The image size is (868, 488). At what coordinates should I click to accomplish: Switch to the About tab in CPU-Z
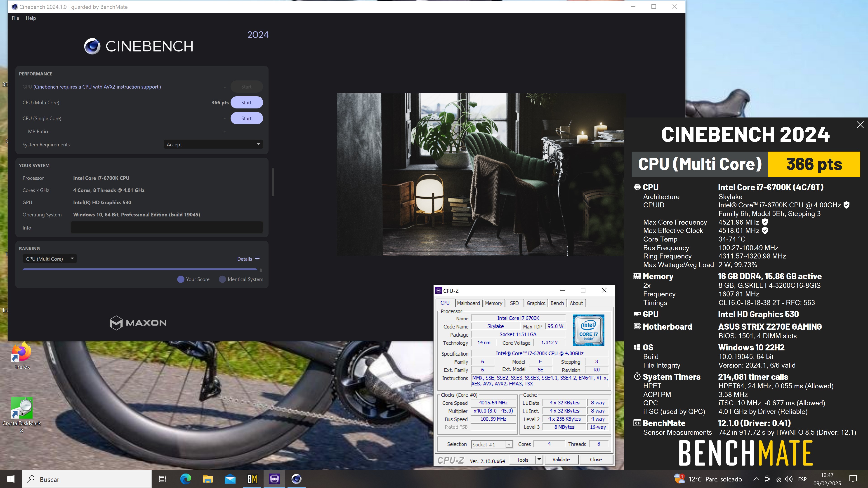576,303
